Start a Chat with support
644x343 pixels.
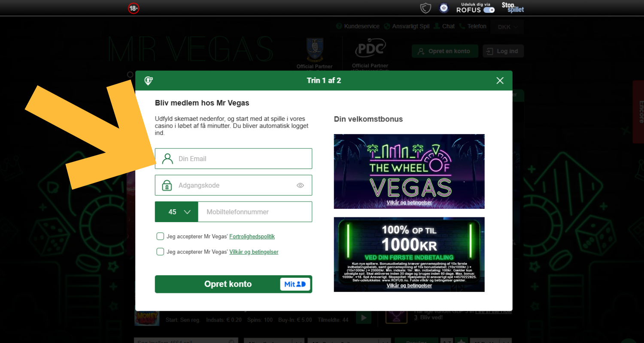coord(444,26)
